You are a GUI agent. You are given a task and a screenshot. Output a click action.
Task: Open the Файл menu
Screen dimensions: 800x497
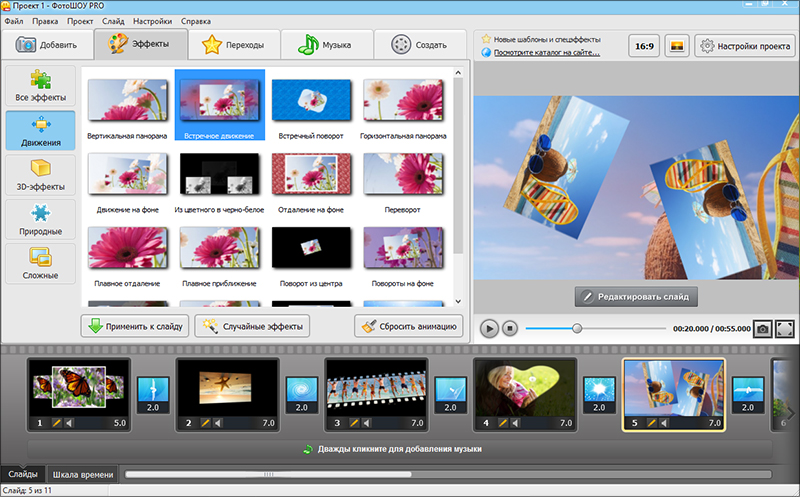point(14,21)
